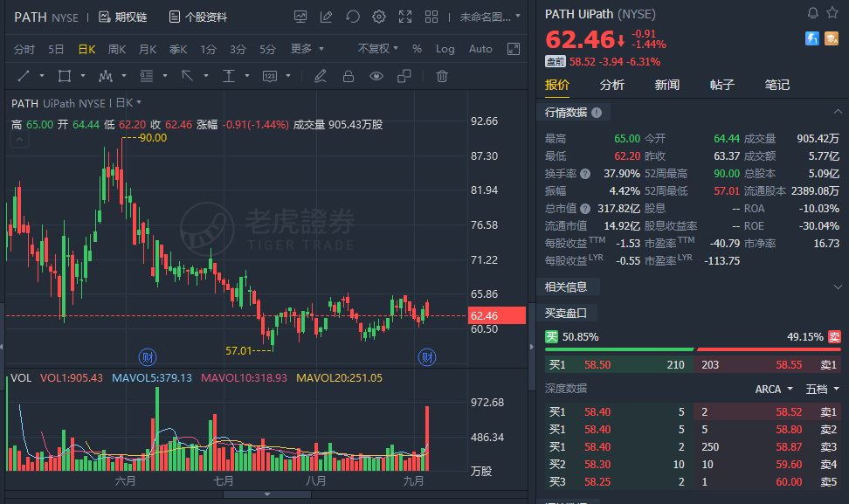Viewport: 849px width, 504px height.
Task: Open the 更多 more periods dropdown
Action: [x=307, y=49]
